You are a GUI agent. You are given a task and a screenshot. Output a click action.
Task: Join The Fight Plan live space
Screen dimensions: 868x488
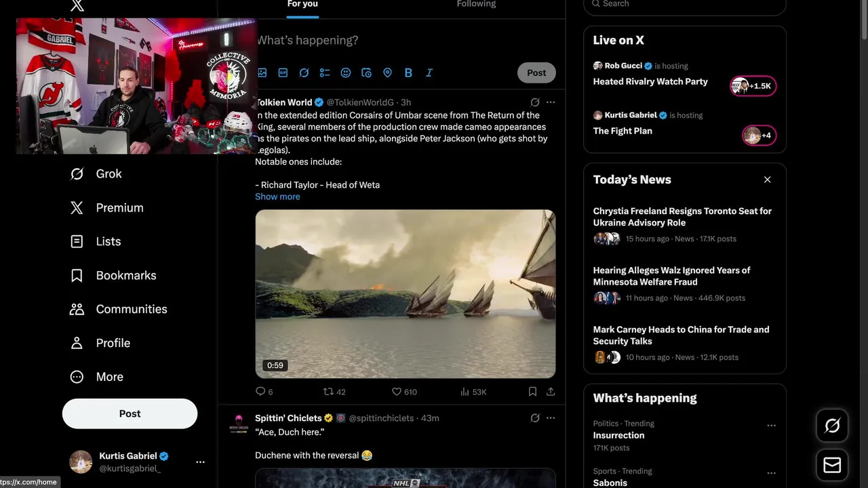[x=623, y=131]
